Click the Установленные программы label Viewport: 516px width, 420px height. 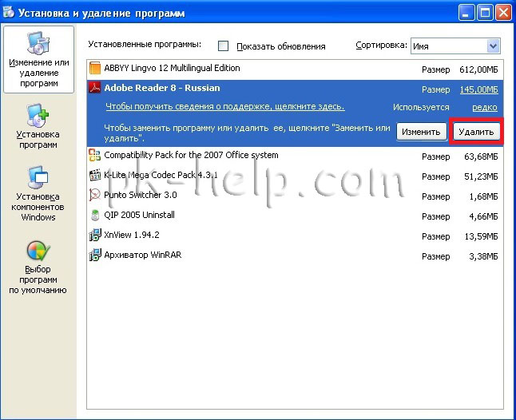(x=145, y=45)
